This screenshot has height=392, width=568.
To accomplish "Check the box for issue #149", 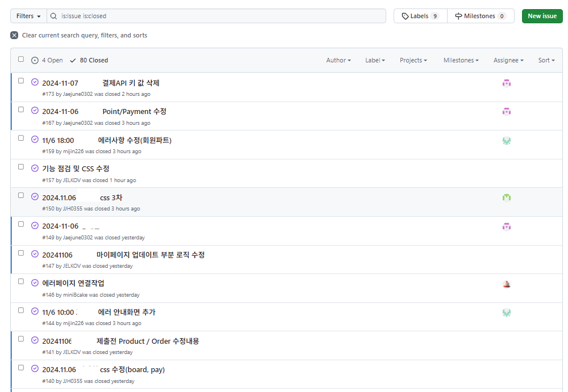I will coord(21,224).
